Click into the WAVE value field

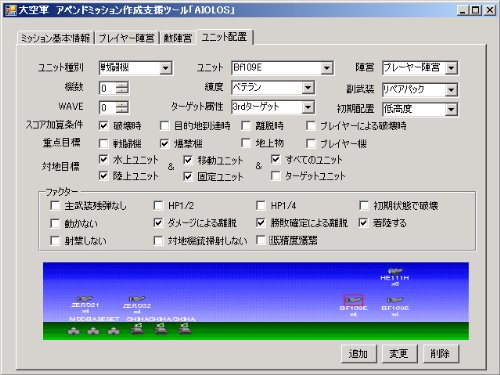pyautogui.click(x=108, y=108)
